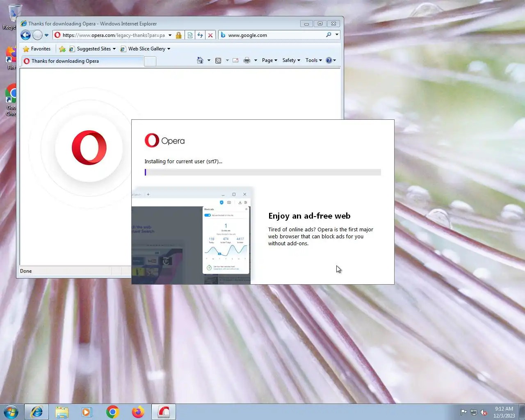Click the 'Installing for current user' text

pos(183,161)
